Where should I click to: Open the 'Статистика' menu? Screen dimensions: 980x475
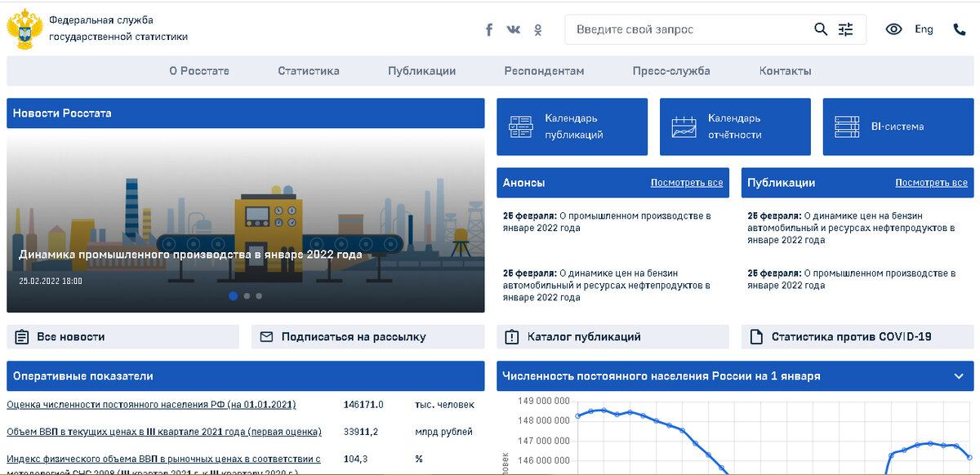pos(309,71)
